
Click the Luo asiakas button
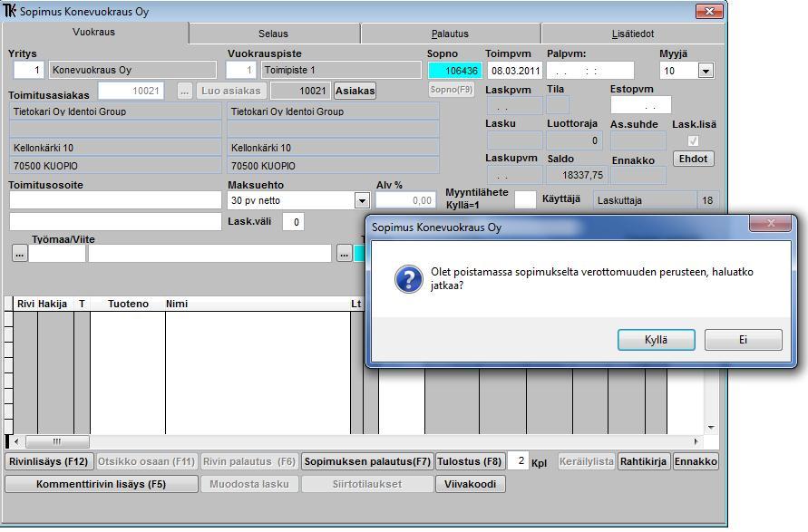click(x=231, y=91)
